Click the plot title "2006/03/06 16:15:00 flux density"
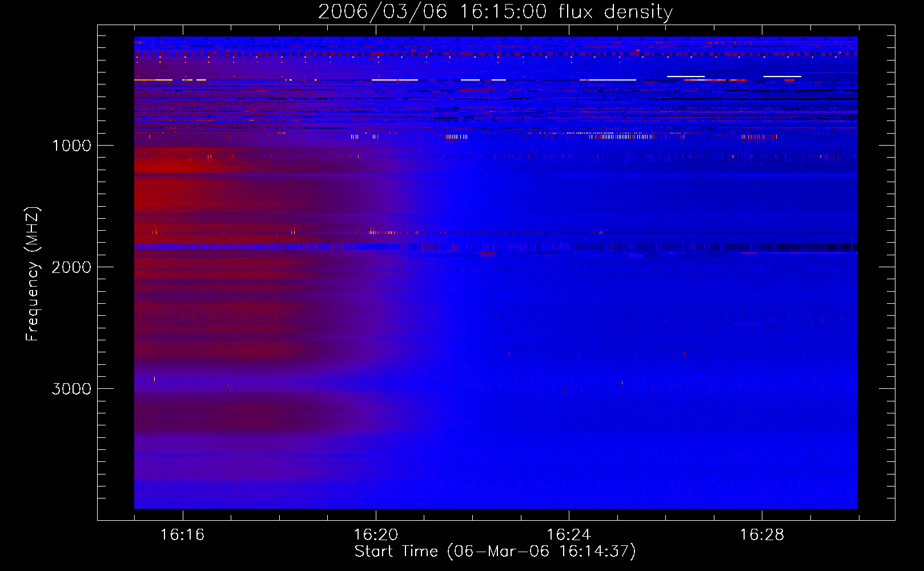The width and height of the screenshot is (924, 571). pos(495,11)
